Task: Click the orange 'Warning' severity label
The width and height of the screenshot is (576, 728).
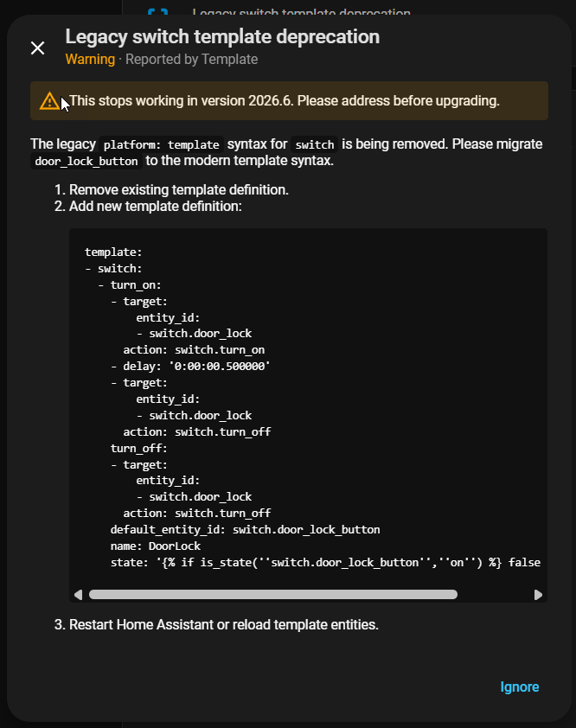Action: [x=90, y=60]
